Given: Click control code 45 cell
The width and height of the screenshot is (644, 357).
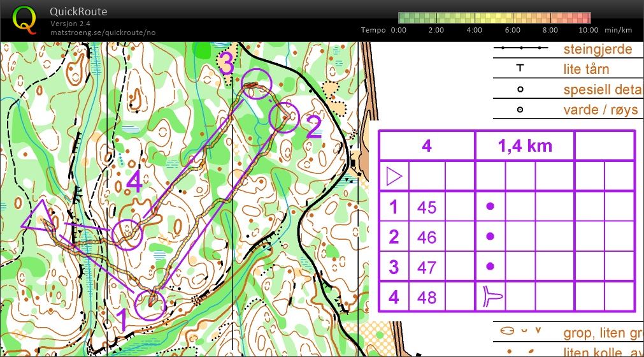Looking at the screenshot, I should (427, 207).
